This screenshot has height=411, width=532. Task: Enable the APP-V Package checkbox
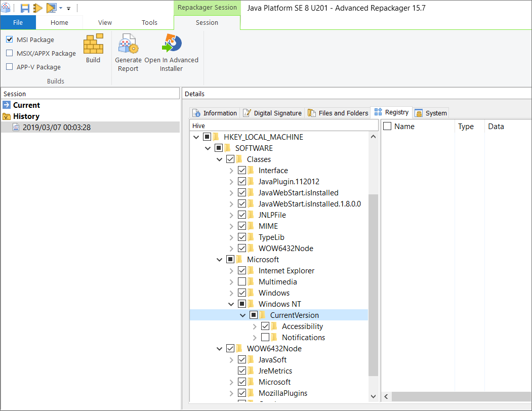tap(10, 66)
